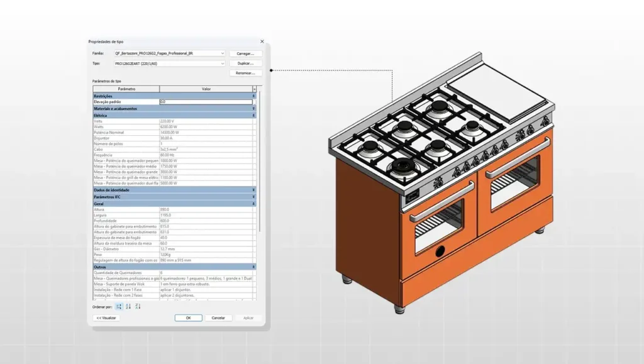This screenshot has width=644, height=364.
Task: Duplicate the type using Duplicar
Action: (x=245, y=63)
